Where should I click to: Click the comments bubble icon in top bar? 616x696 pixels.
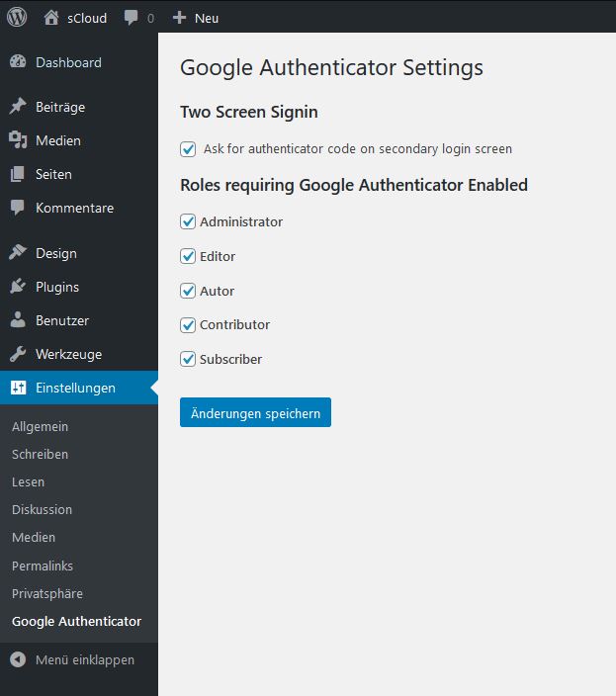pyautogui.click(x=131, y=18)
